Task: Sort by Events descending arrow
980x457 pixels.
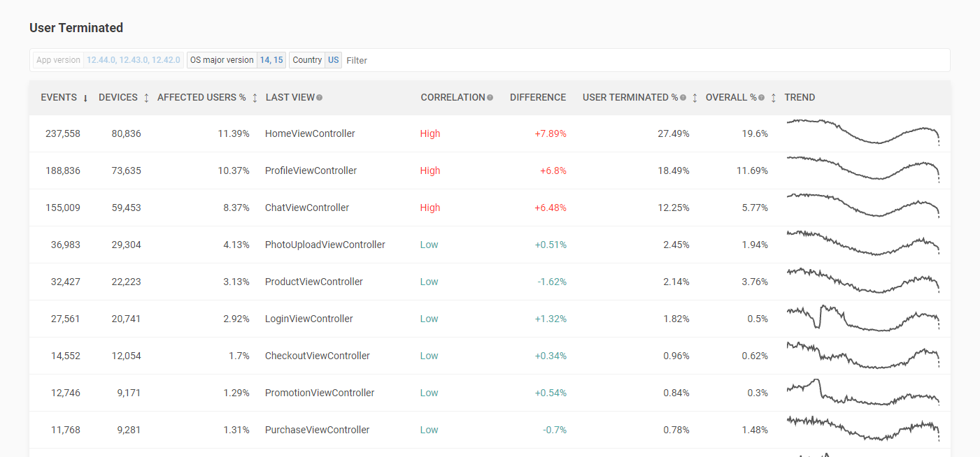Action: 85,98
